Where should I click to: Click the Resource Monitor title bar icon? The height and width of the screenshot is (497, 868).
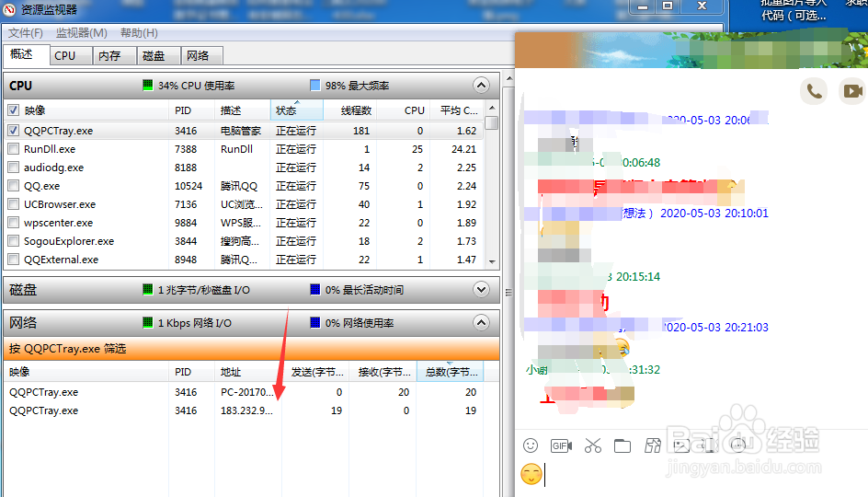click(9, 9)
